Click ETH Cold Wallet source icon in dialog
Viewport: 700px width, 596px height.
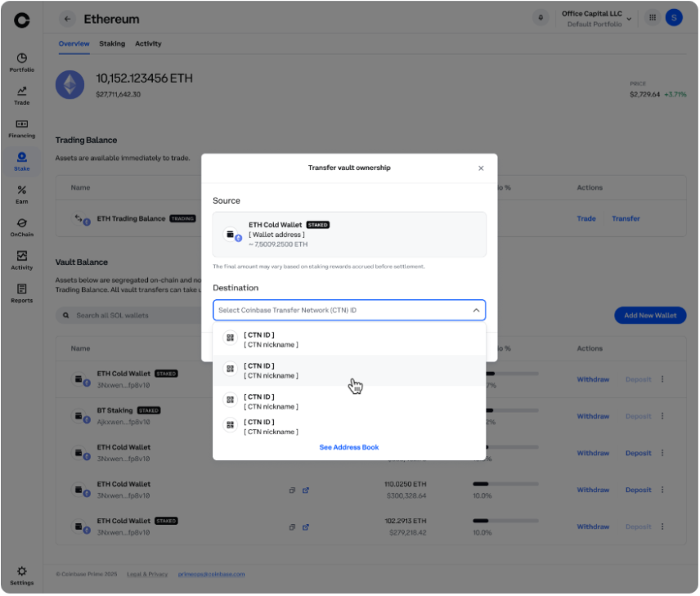point(231,235)
